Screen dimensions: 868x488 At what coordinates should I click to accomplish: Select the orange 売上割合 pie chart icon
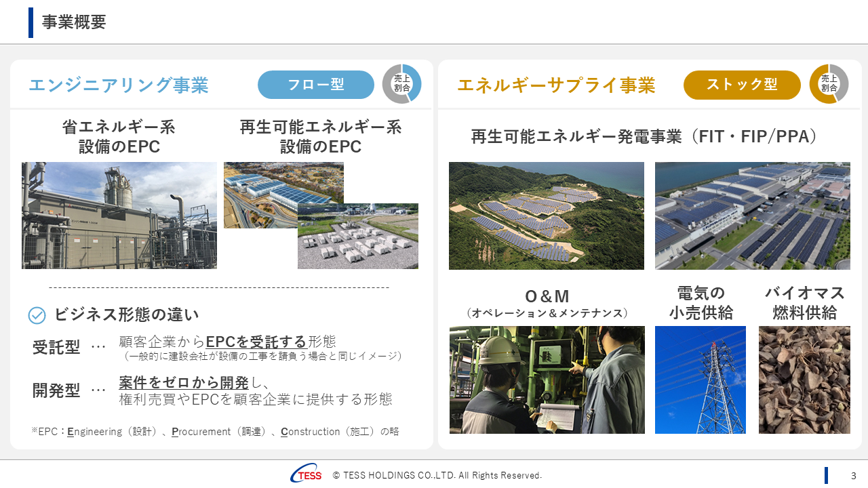click(829, 83)
